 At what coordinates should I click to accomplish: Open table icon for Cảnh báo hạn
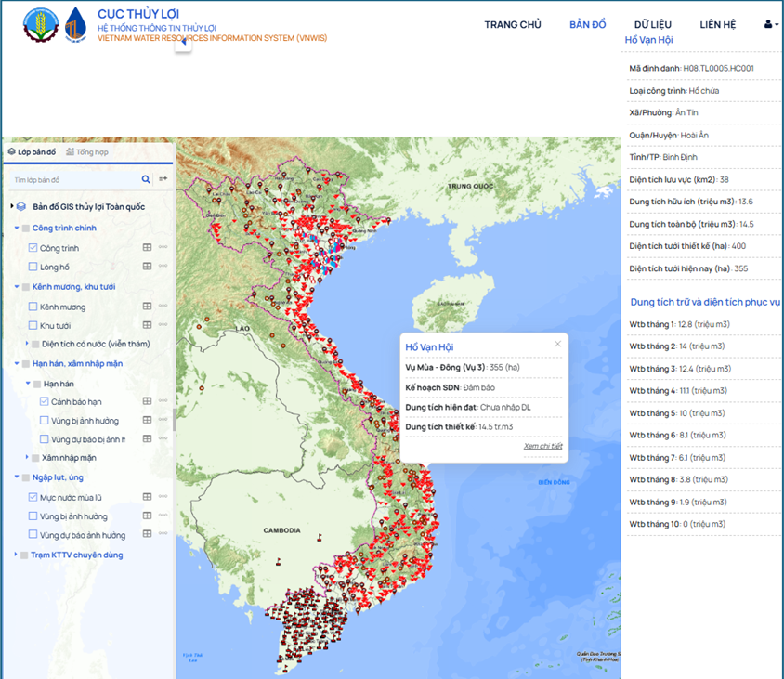147,401
